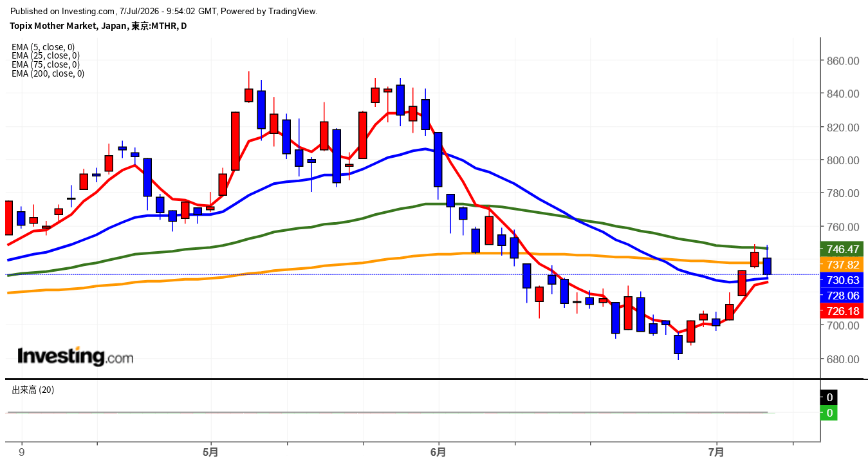Click the 5月 date axis label

(210, 453)
